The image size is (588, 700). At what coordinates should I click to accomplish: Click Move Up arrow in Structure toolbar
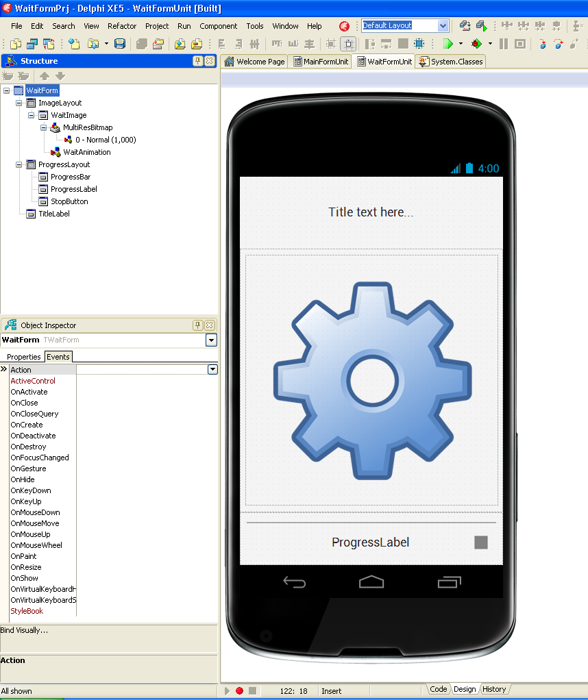45,76
